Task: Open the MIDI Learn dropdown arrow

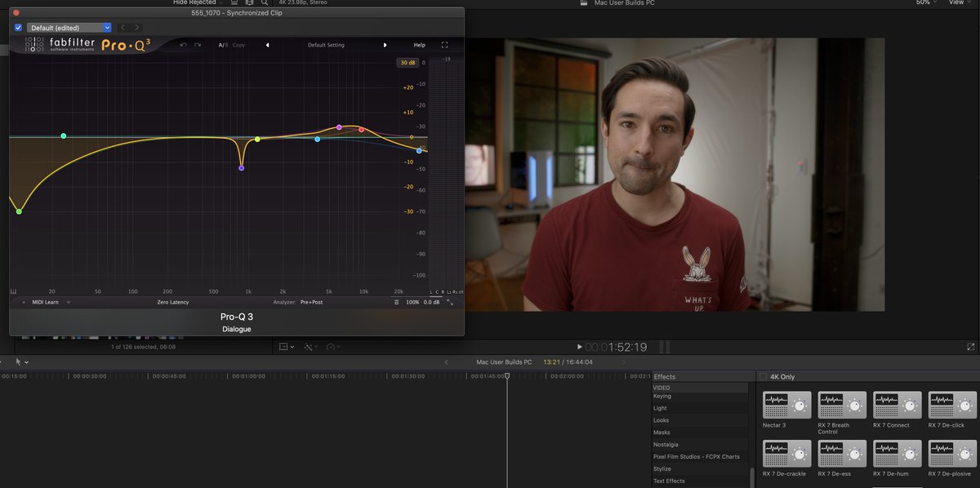Action: (x=69, y=302)
